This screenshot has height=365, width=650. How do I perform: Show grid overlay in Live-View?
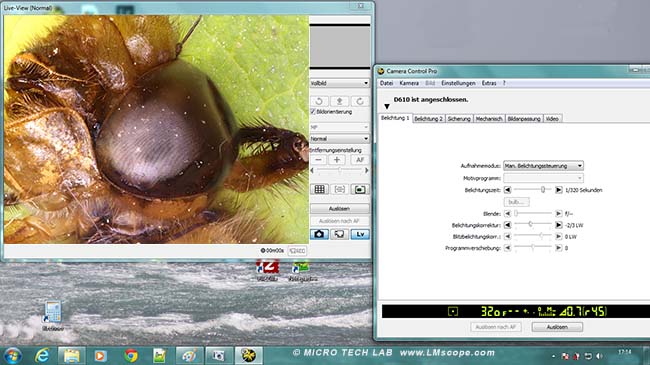pyautogui.click(x=319, y=190)
